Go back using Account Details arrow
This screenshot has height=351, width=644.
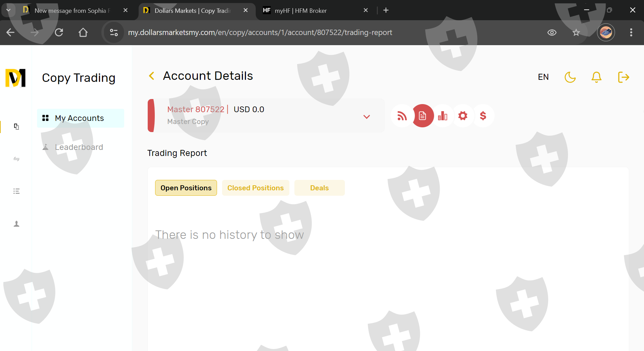pos(152,76)
